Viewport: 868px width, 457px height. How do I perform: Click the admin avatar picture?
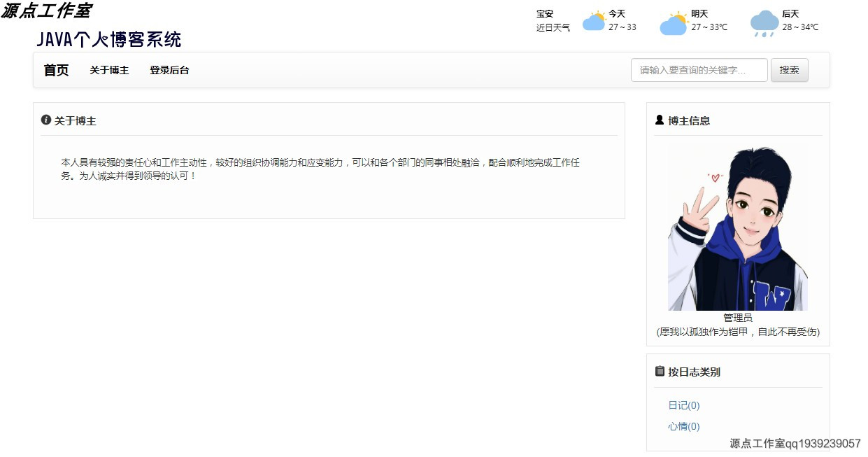737,227
